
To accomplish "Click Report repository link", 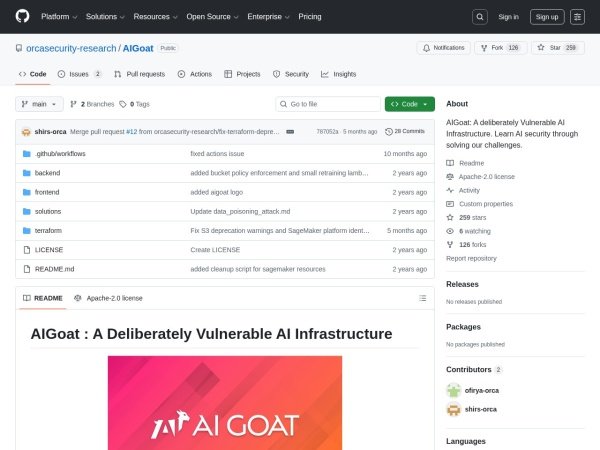I will pyautogui.click(x=471, y=258).
